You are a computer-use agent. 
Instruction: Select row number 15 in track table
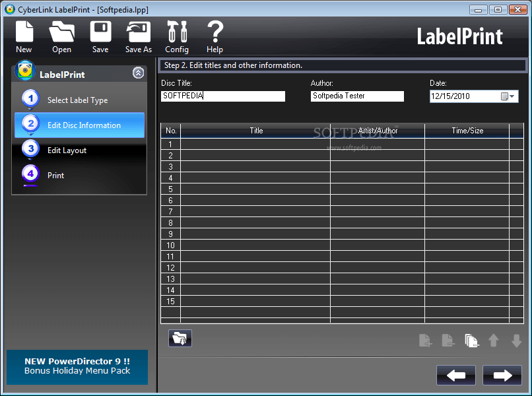click(x=342, y=301)
